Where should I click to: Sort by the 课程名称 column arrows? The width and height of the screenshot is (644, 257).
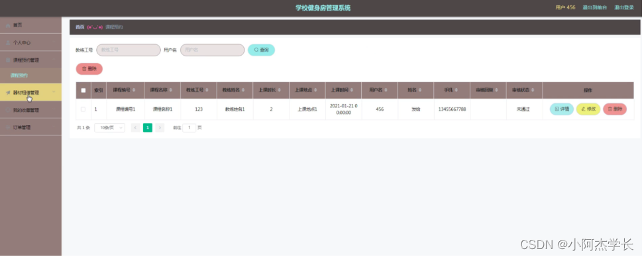click(171, 90)
